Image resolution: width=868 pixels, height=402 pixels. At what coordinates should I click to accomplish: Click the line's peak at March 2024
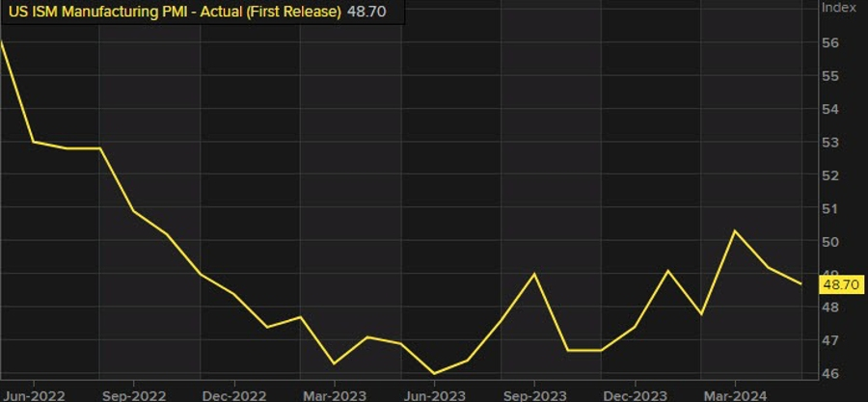(735, 230)
